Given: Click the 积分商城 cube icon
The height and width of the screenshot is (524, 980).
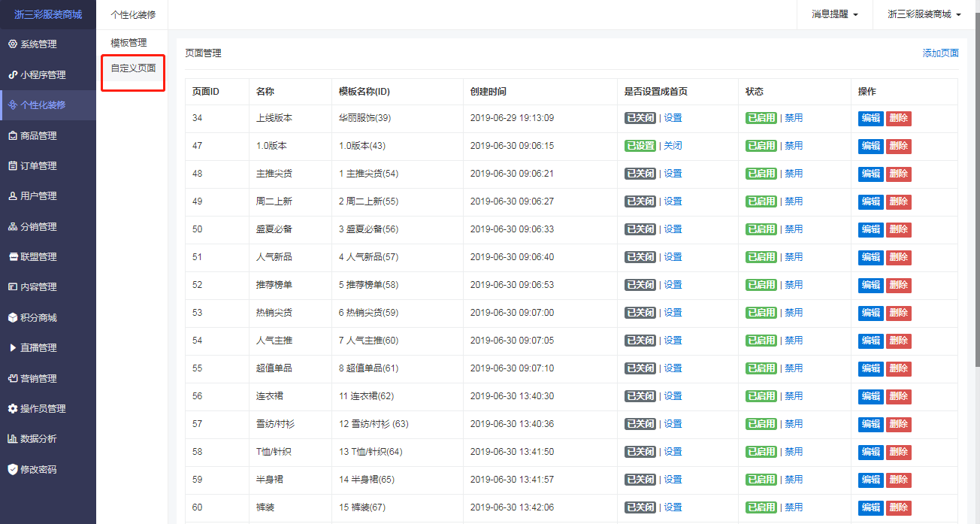Looking at the screenshot, I should (12, 318).
